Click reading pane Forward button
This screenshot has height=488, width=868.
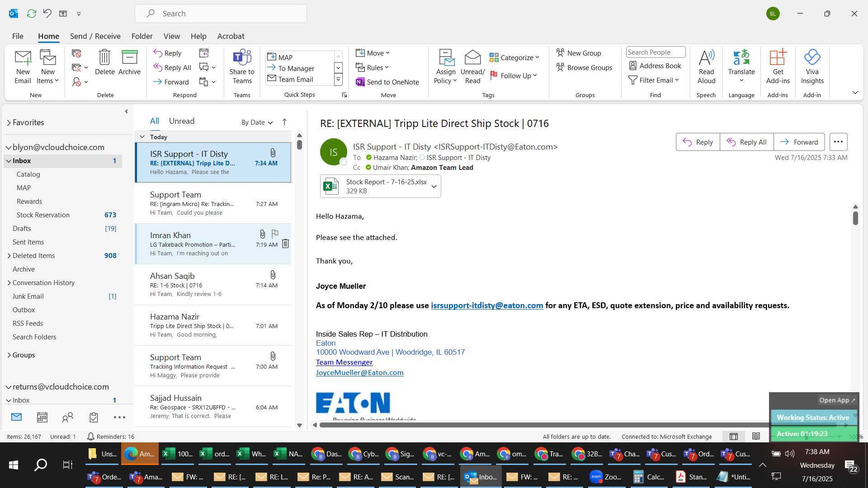pos(799,142)
